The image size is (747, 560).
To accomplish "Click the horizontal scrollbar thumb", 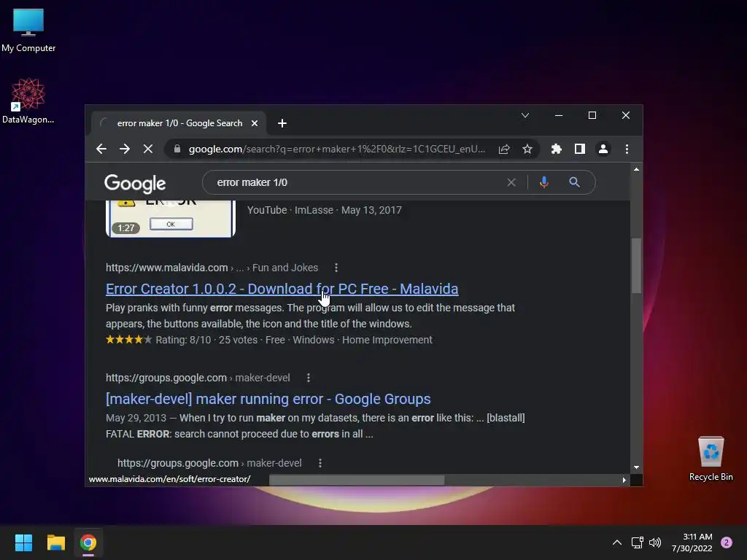I will tap(357, 480).
